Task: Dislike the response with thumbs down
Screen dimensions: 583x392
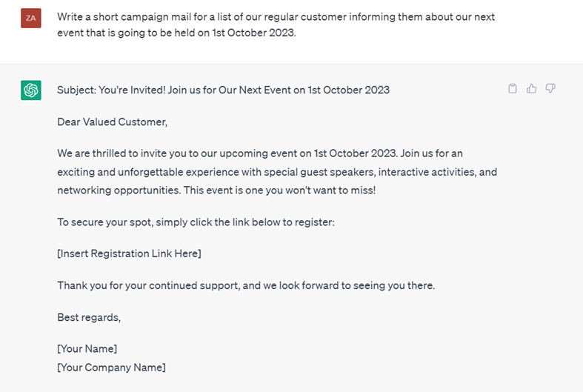Action: (x=550, y=89)
